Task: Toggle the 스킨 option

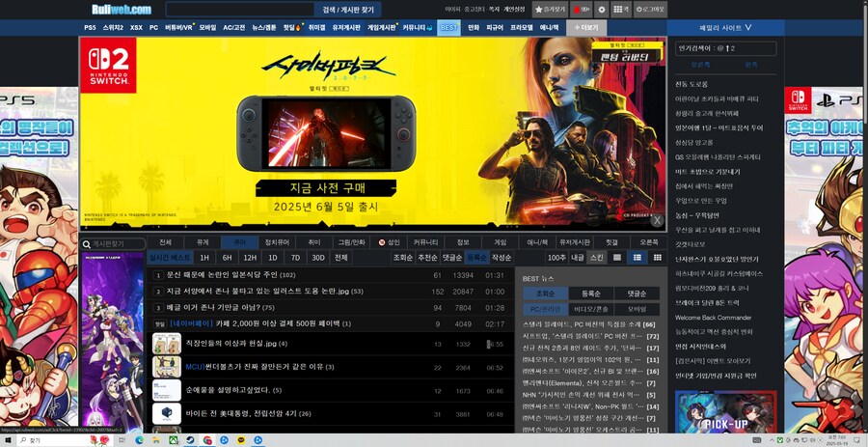Action: (596, 258)
